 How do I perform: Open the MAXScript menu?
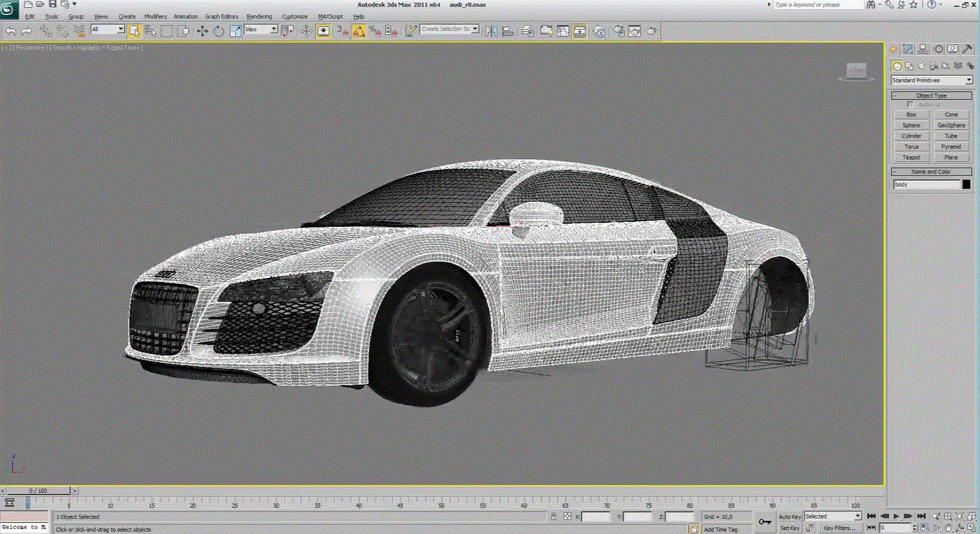pos(331,16)
